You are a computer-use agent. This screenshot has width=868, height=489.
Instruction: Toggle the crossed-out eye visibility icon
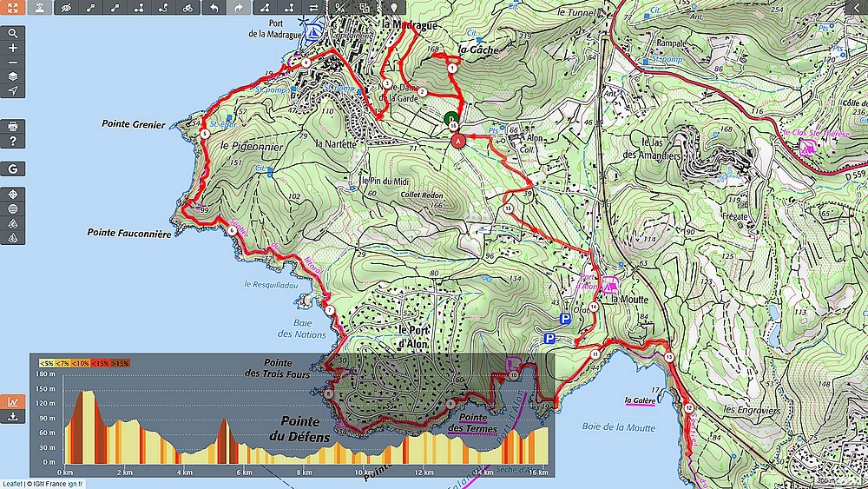tap(67, 8)
